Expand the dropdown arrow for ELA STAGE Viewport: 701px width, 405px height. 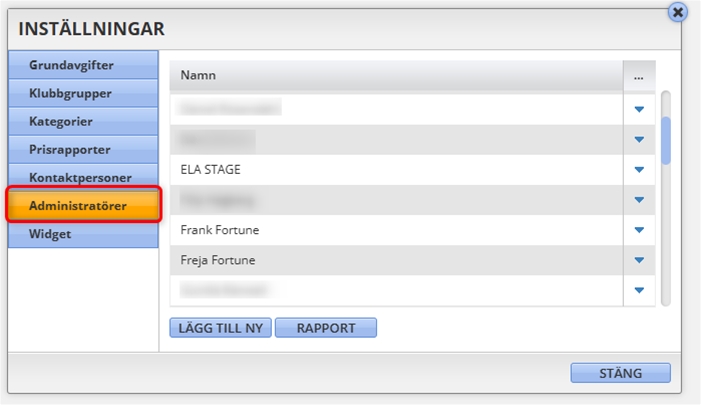click(639, 169)
